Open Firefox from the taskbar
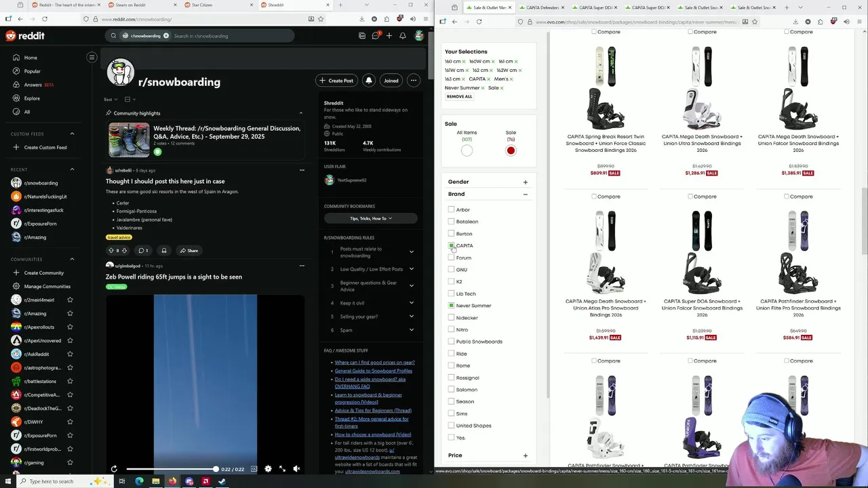868x488 pixels. click(172, 481)
